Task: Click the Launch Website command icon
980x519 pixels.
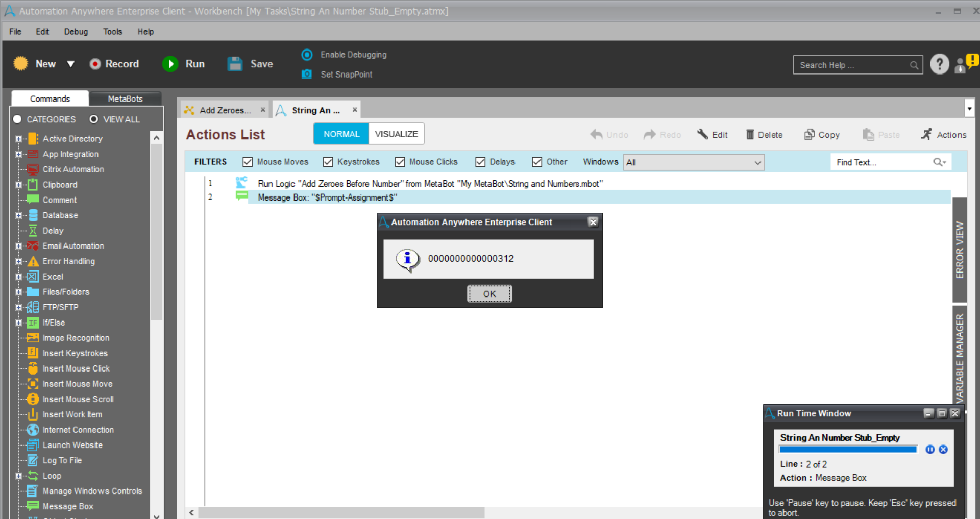Action: [33, 445]
